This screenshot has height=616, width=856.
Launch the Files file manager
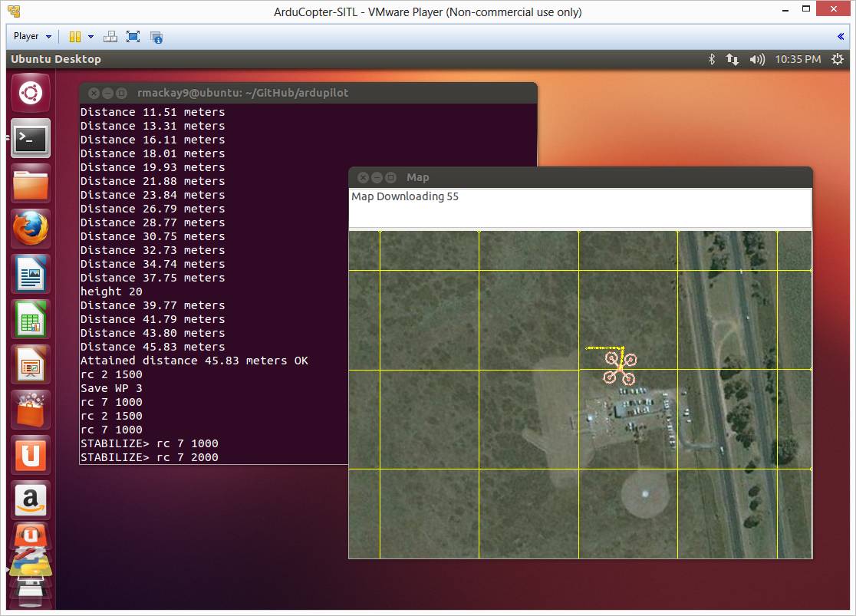click(x=31, y=184)
